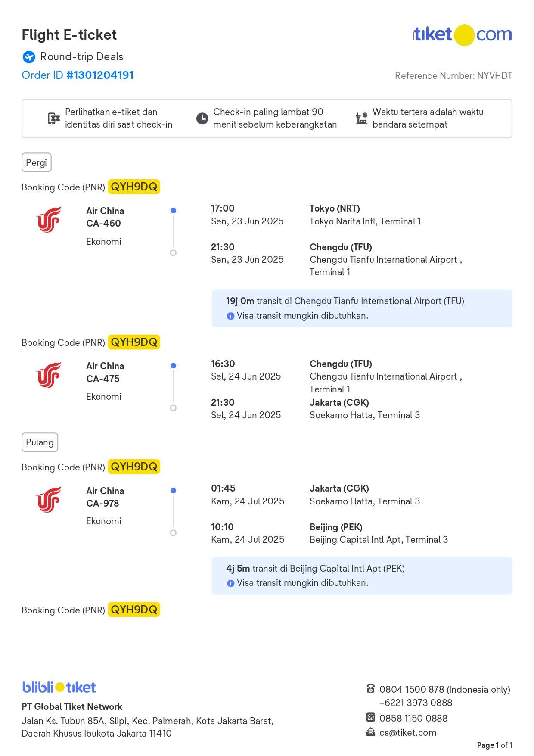Click the Air China logo for CA-475
Image resolution: width=534 pixels, height=756 pixels.
49,375
